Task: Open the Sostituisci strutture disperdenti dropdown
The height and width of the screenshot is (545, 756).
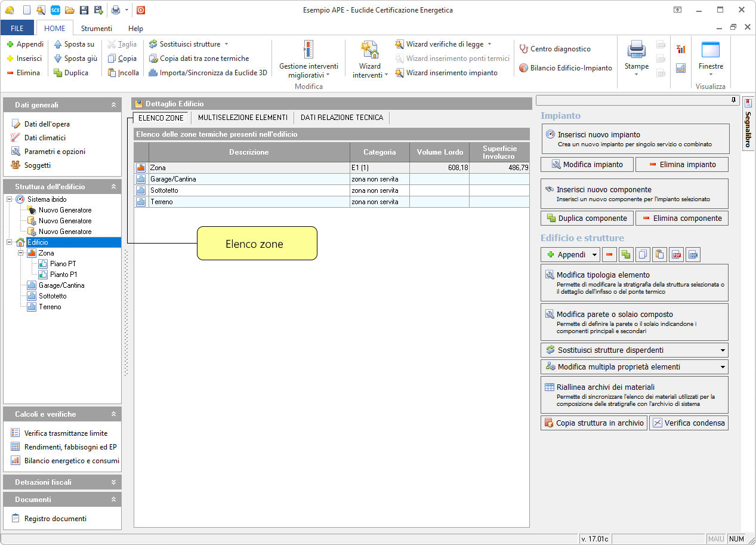Action: tap(723, 350)
